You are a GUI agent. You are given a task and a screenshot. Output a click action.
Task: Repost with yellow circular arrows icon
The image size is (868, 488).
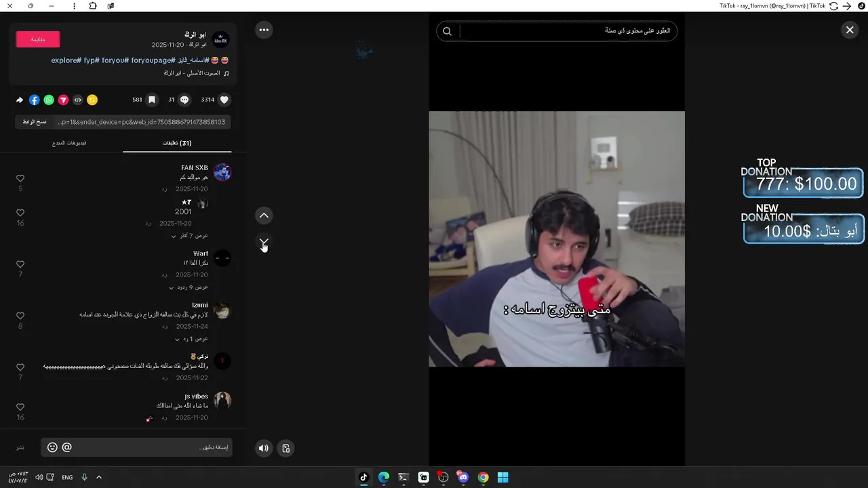(x=92, y=100)
